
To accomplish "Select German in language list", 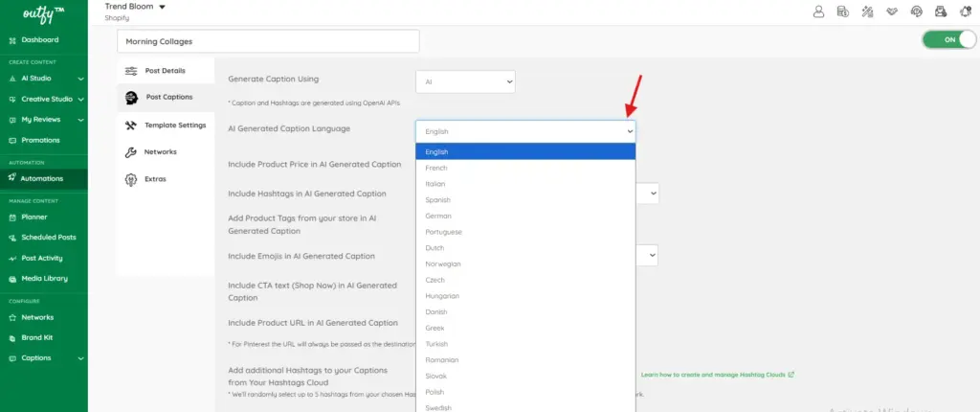I will tap(525, 216).
